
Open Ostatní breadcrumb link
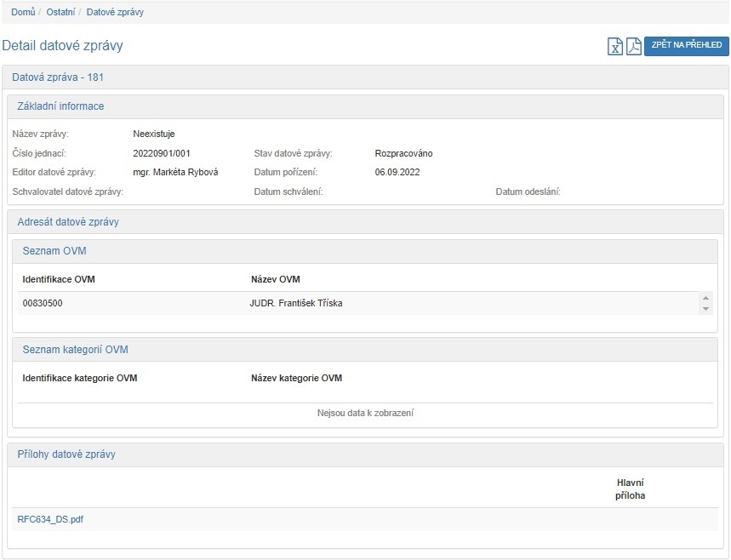(x=60, y=12)
